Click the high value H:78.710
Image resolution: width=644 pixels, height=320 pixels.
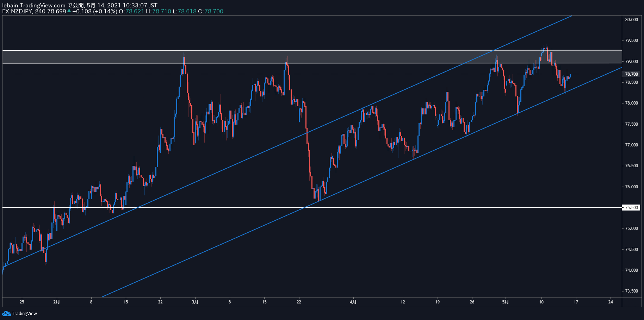158,11
